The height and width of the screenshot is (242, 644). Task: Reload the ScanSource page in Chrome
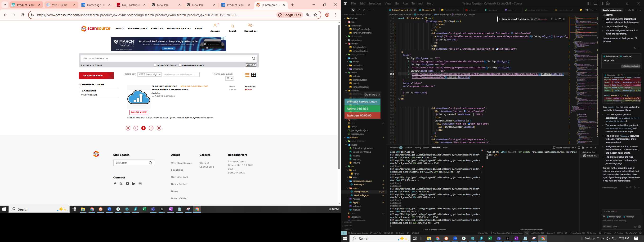tap(22, 15)
